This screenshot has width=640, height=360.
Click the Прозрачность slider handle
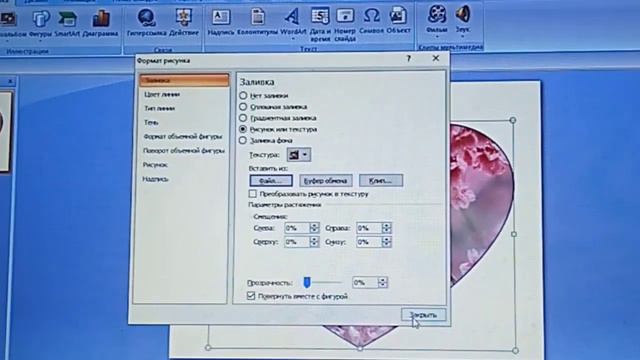pyautogui.click(x=307, y=282)
